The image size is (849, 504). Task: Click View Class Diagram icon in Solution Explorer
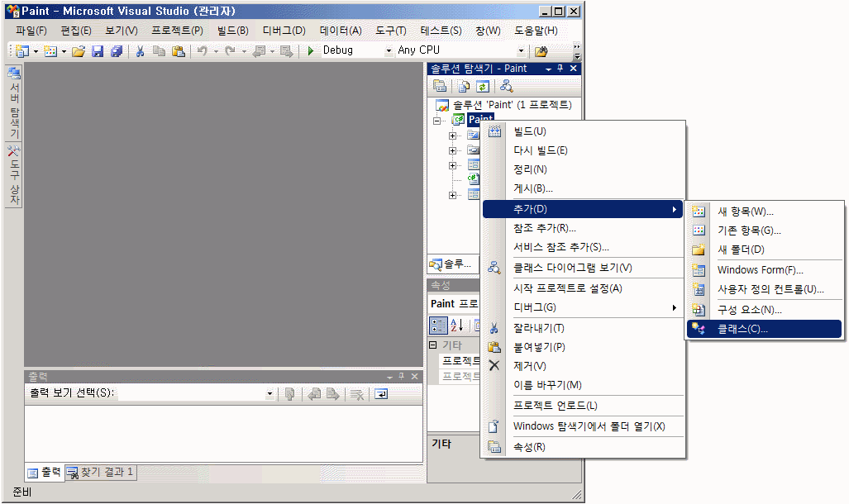click(506, 86)
